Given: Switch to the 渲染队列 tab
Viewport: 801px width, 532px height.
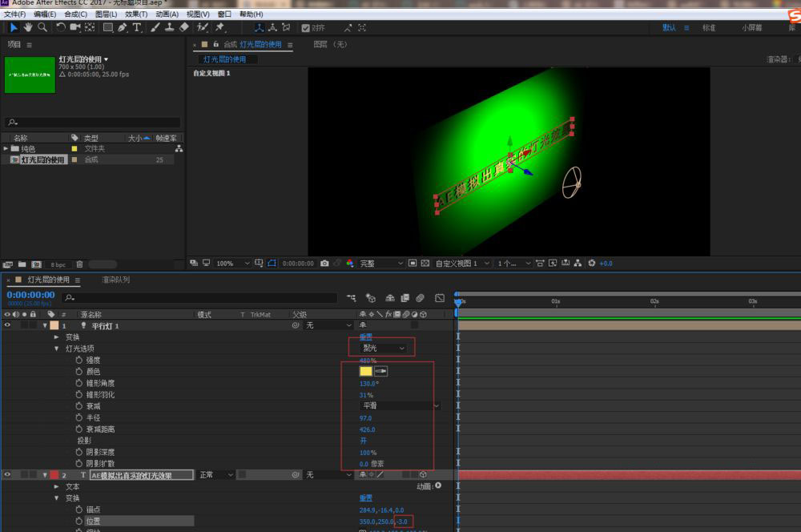Looking at the screenshot, I should click(x=115, y=280).
